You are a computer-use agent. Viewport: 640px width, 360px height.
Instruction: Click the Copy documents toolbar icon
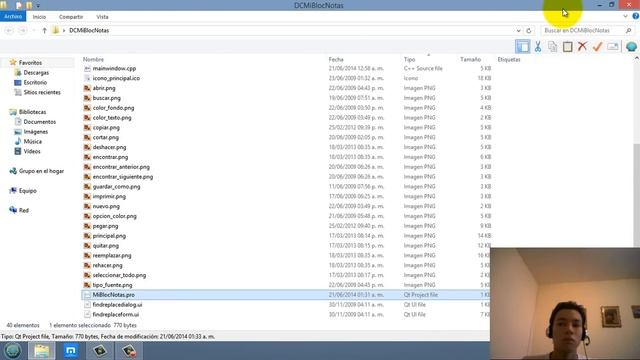[x=553, y=47]
